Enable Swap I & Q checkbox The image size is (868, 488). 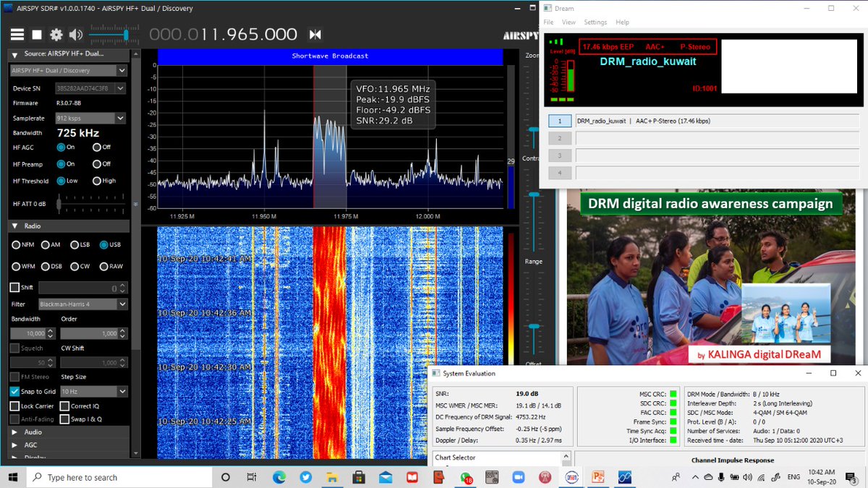65,419
